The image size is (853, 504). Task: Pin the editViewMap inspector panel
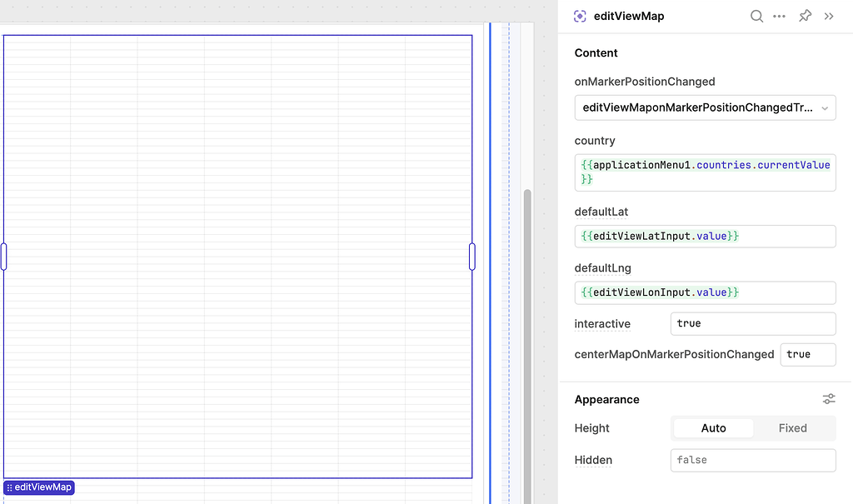click(x=805, y=16)
